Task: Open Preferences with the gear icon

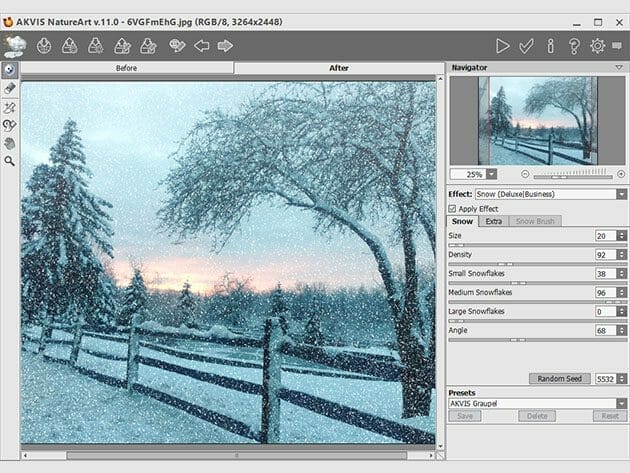Action: click(597, 45)
